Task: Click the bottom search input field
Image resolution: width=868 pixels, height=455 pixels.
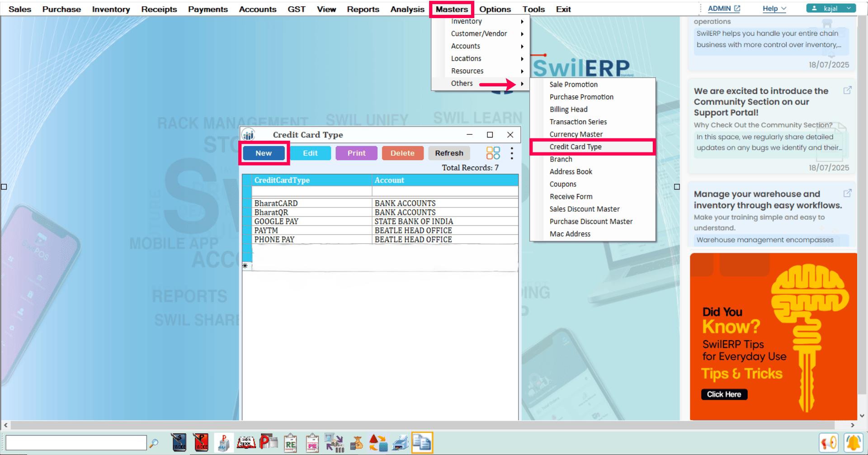Action: (x=76, y=442)
